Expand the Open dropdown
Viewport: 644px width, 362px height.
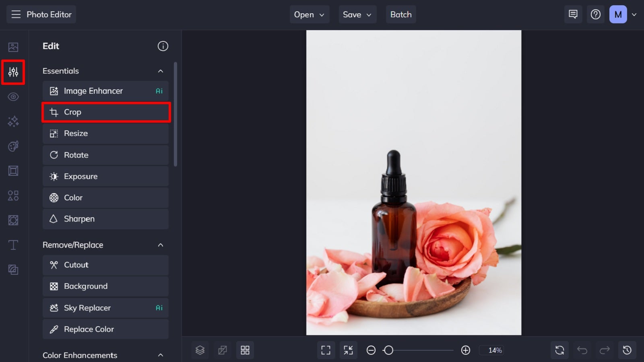point(309,14)
